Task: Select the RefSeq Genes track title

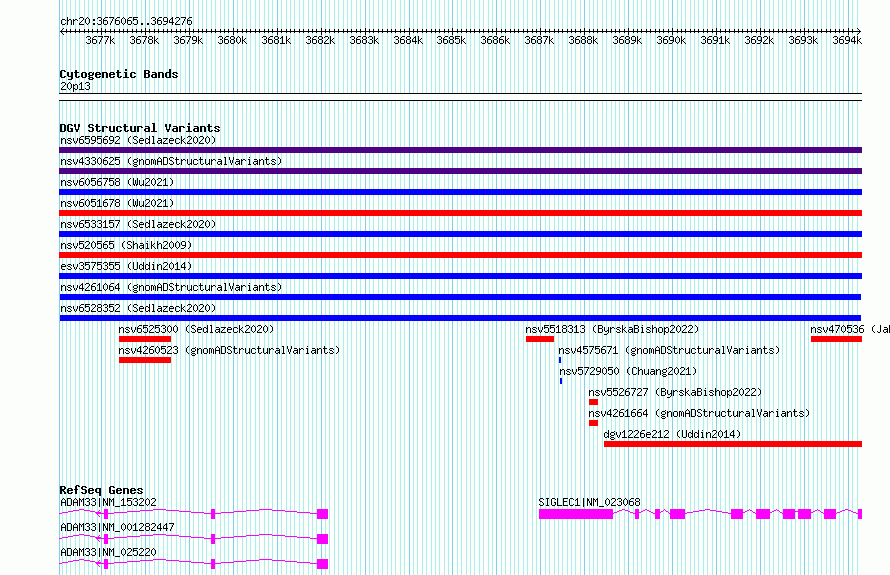Action: pos(101,490)
